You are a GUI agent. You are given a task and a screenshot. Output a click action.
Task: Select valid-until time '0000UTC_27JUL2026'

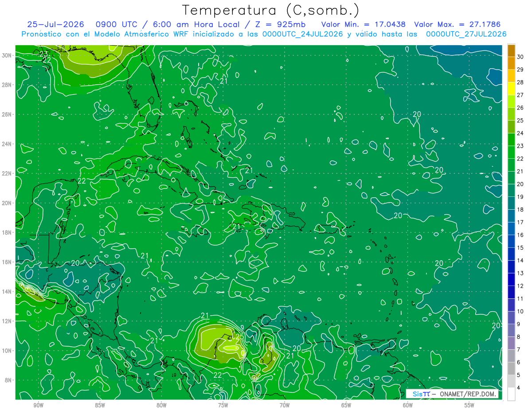[466, 34]
